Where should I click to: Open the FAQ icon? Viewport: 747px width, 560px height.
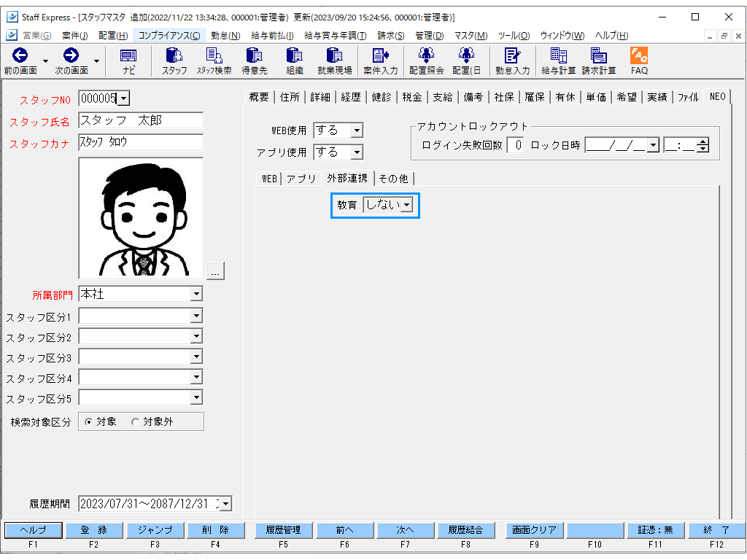tap(639, 61)
